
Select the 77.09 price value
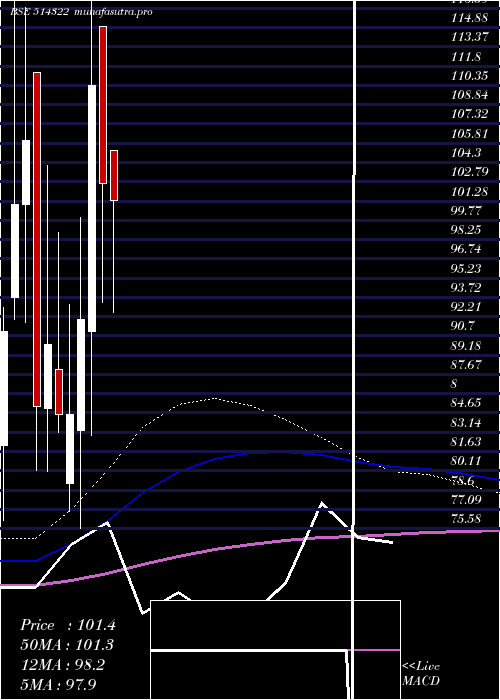pos(466,499)
